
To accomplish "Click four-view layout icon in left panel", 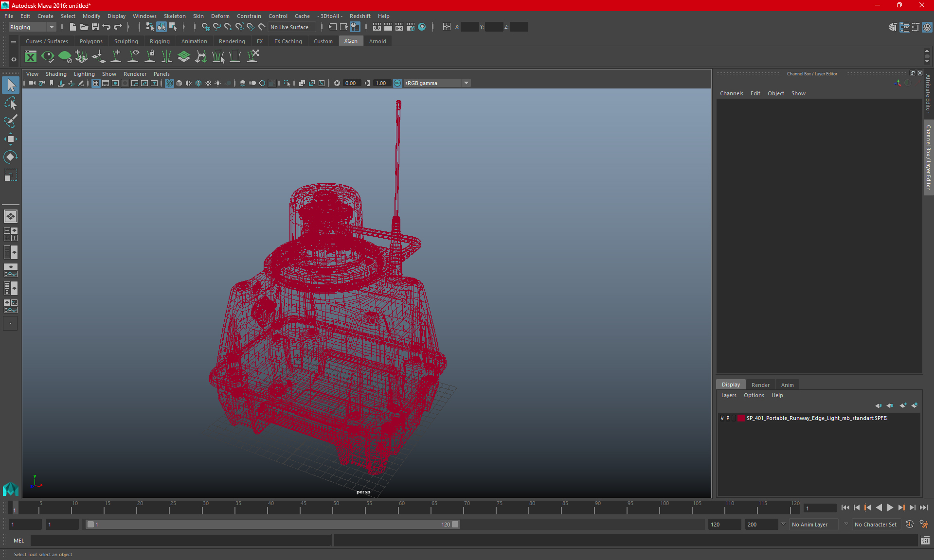I will (11, 234).
